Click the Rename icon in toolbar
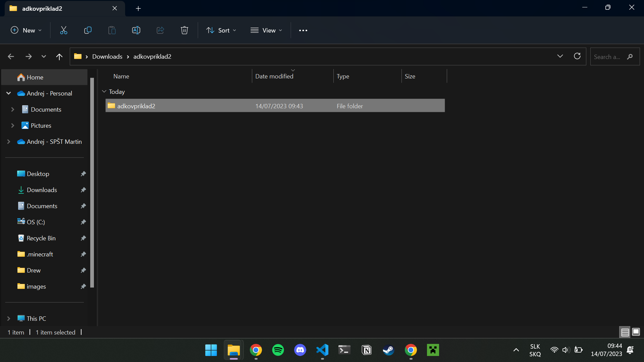 [x=136, y=30]
